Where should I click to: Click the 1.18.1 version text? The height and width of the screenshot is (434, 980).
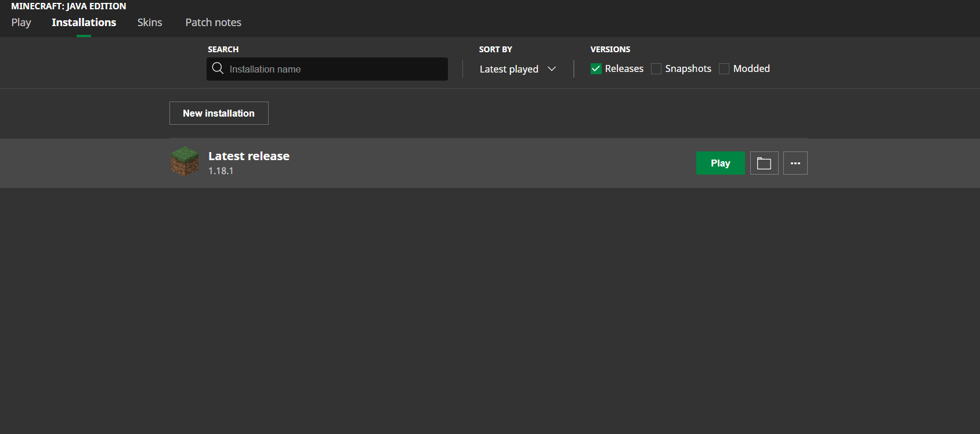pos(221,171)
